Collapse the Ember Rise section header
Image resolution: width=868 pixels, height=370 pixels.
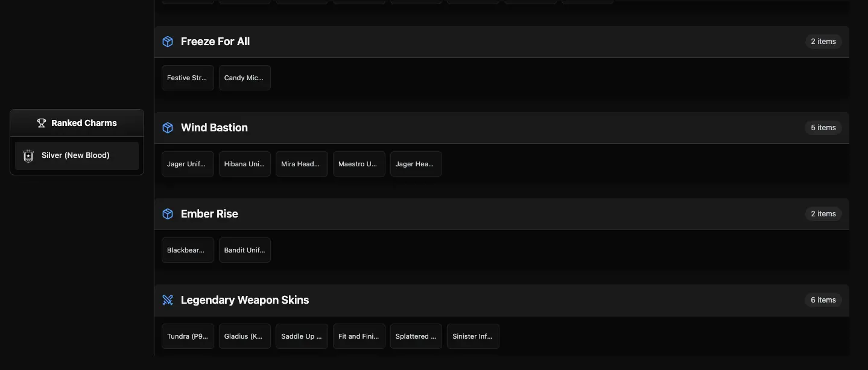coord(502,214)
